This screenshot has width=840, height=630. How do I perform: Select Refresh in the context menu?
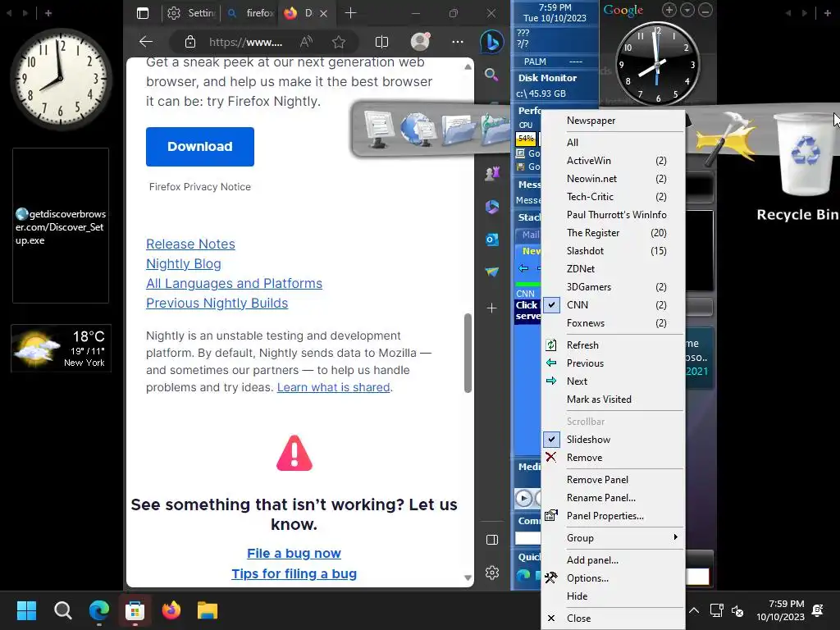pyautogui.click(x=614, y=345)
